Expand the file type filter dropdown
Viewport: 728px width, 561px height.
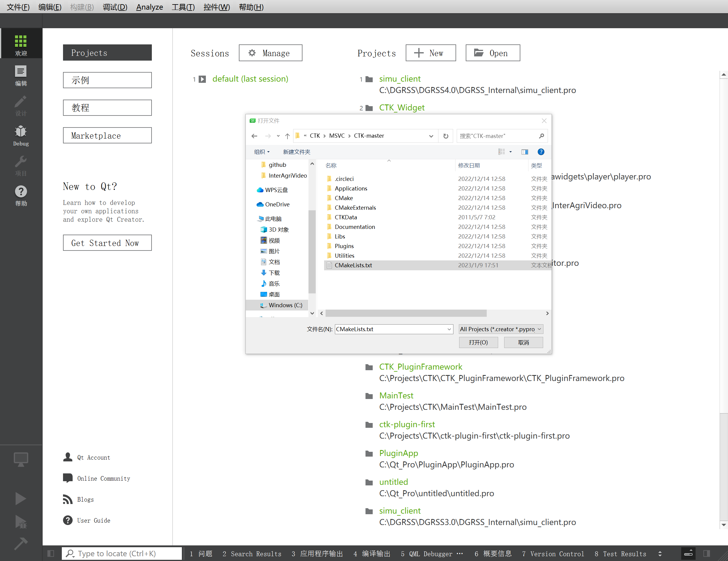coord(501,329)
